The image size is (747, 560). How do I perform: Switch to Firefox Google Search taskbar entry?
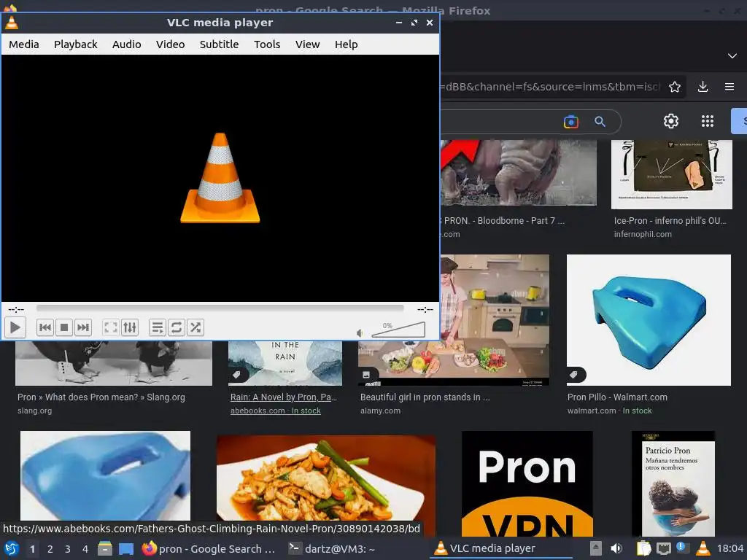(209, 549)
